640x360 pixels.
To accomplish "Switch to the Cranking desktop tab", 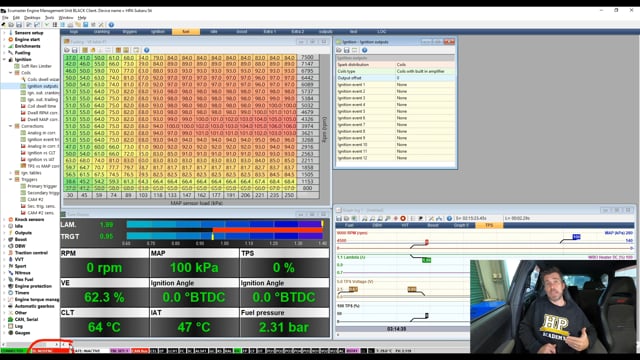I will tap(102, 31).
